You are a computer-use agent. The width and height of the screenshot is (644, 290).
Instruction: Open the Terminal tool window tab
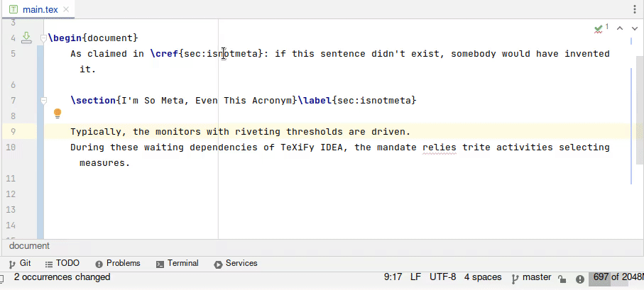[x=177, y=263]
